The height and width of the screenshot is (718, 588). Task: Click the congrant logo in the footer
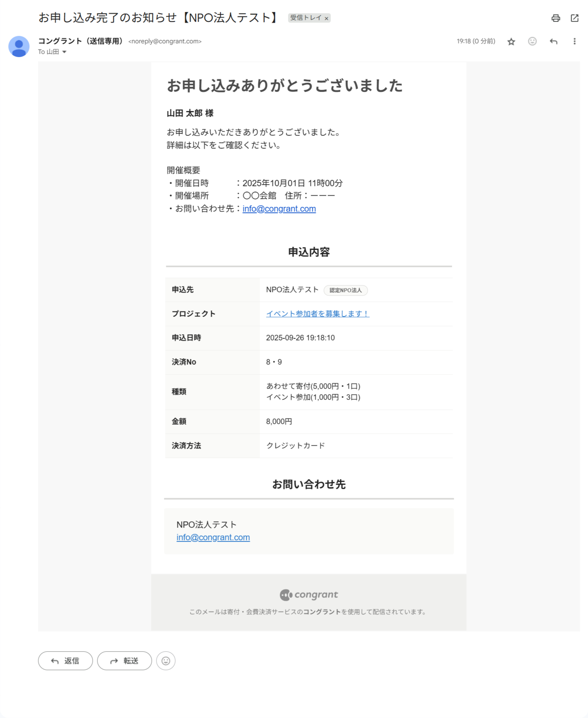click(309, 595)
